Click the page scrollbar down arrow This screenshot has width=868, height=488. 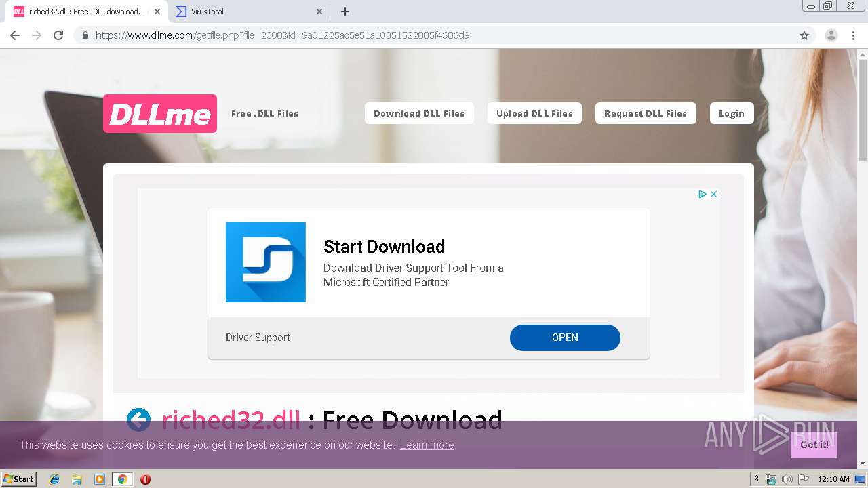(863, 464)
